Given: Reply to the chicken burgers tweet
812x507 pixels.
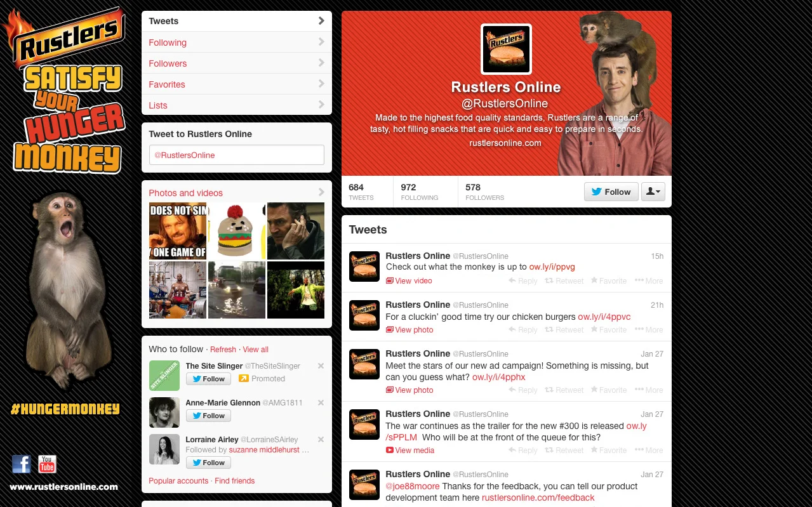Looking at the screenshot, I should tap(523, 330).
